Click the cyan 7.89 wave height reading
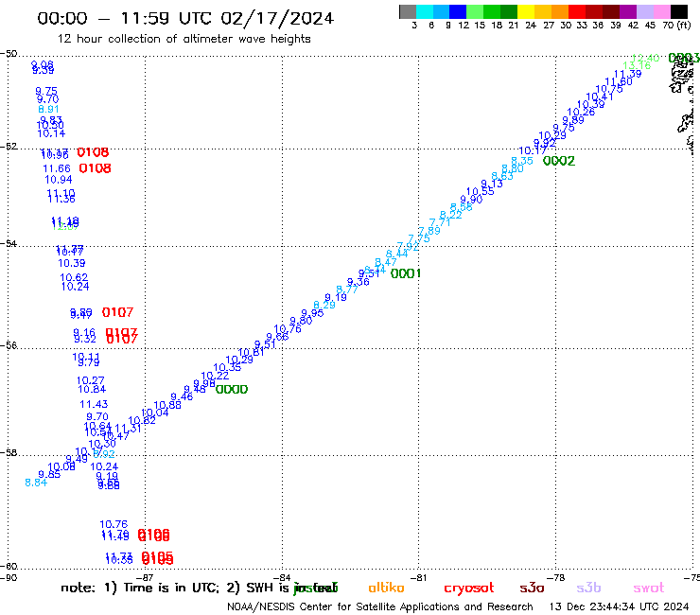The width and height of the screenshot is (700, 615). click(429, 231)
